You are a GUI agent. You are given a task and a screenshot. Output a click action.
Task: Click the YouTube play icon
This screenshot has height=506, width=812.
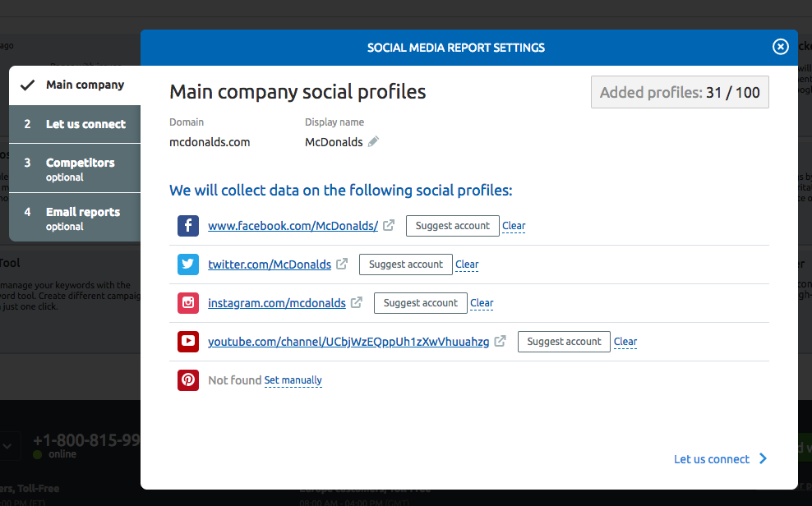pyautogui.click(x=188, y=342)
